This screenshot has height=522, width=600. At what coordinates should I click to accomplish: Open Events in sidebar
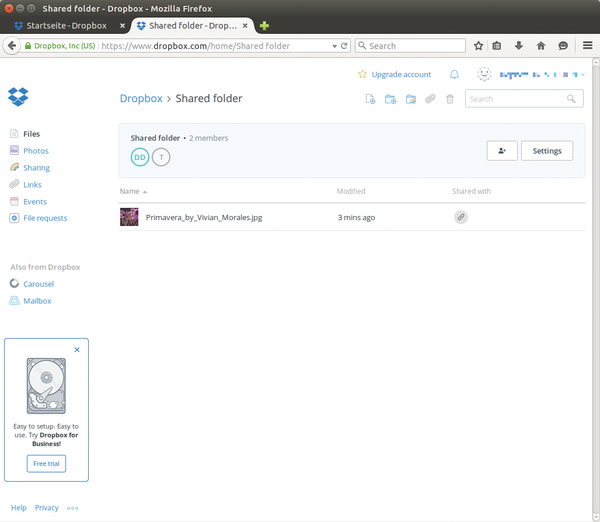[x=35, y=202]
